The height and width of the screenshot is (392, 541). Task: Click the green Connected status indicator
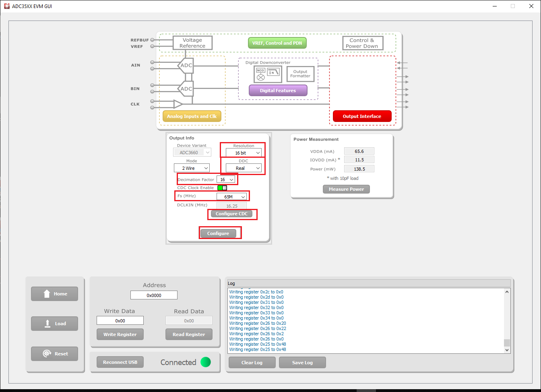(x=206, y=362)
